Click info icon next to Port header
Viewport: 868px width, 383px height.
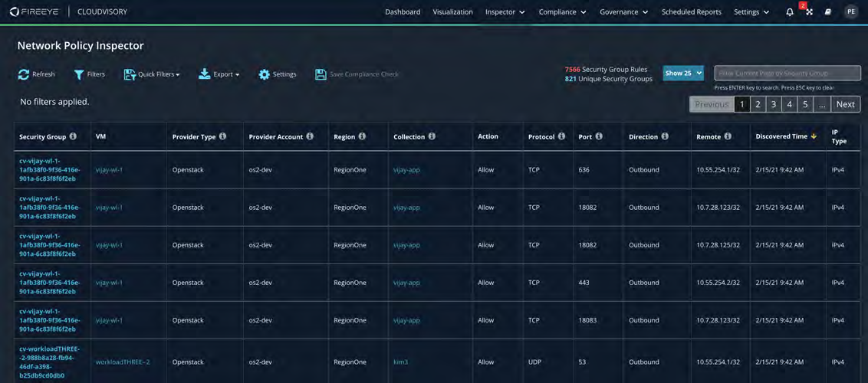[599, 136]
